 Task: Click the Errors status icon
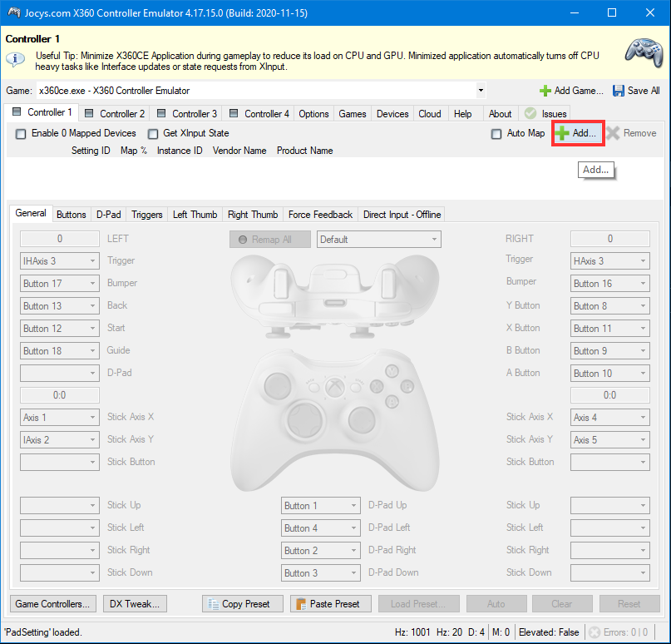[595, 632]
